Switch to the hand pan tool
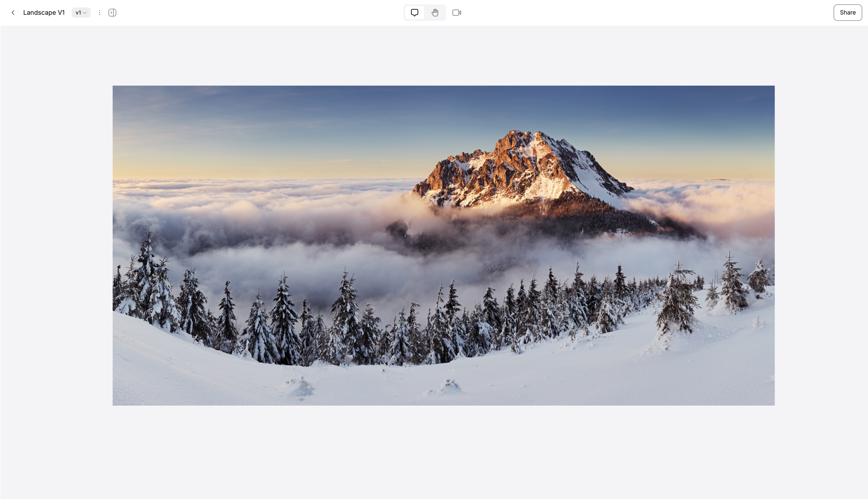The height and width of the screenshot is (499, 868). [x=435, y=13]
